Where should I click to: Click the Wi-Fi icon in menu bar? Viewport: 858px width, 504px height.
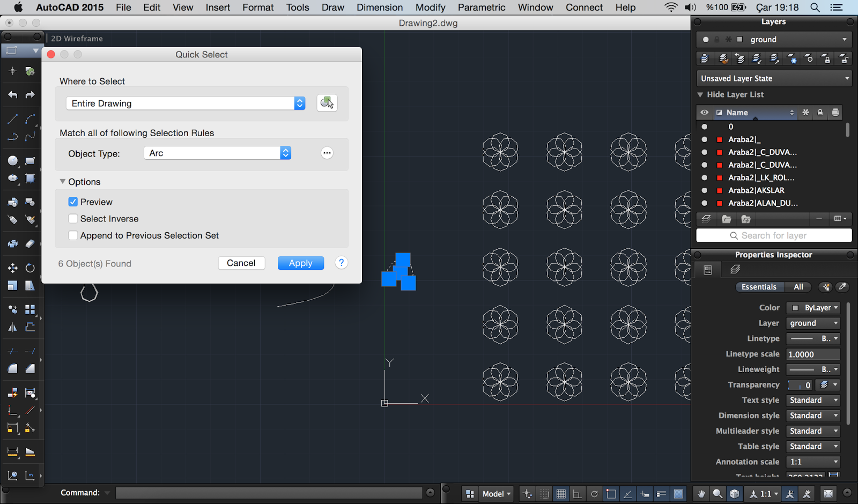pyautogui.click(x=670, y=8)
